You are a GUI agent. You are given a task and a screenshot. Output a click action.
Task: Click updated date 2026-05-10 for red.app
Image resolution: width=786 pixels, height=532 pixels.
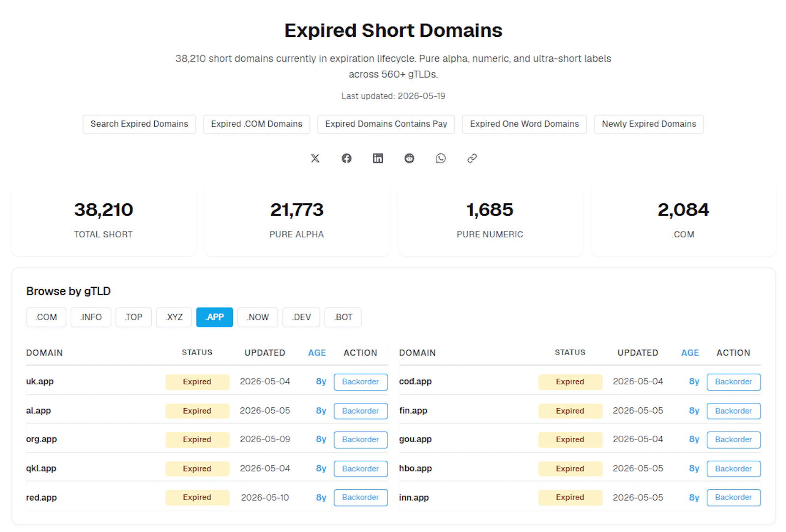pos(265,497)
